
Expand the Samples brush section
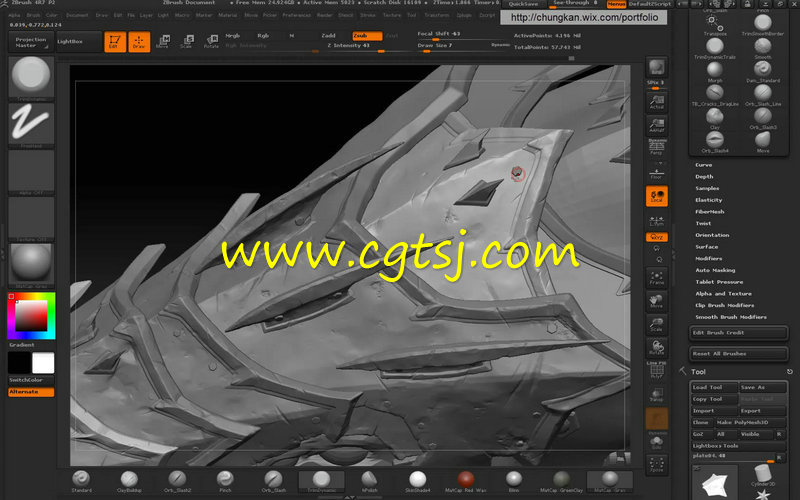pyautogui.click(x=707, y=188)
